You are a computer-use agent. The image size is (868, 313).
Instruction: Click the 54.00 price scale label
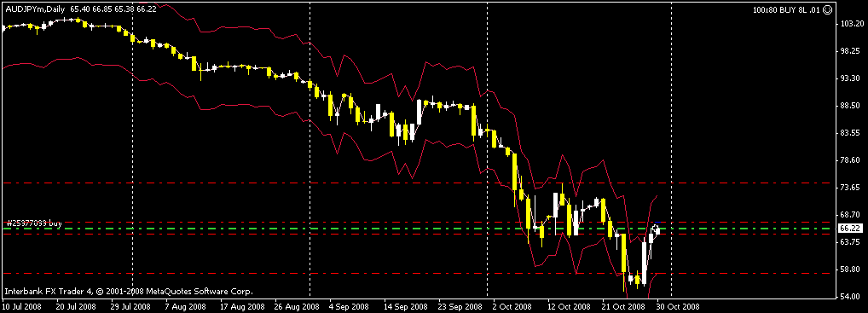pos(852,297)
